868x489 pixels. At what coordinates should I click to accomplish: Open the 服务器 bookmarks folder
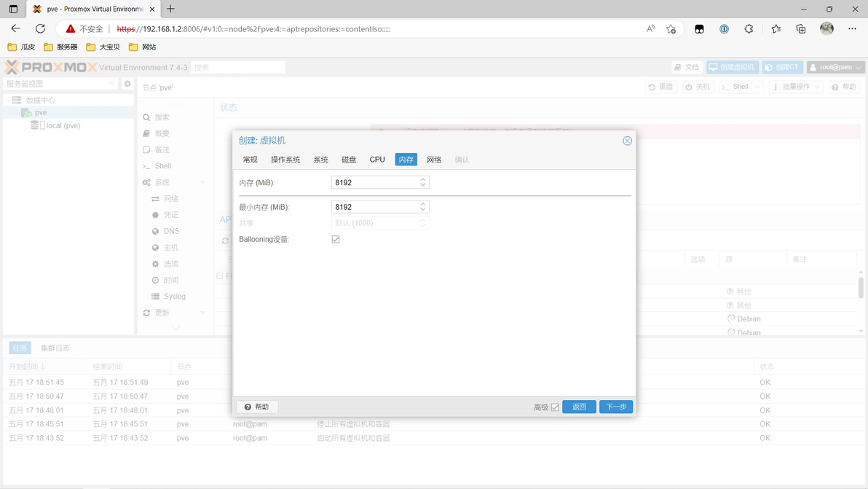(60, 47)
